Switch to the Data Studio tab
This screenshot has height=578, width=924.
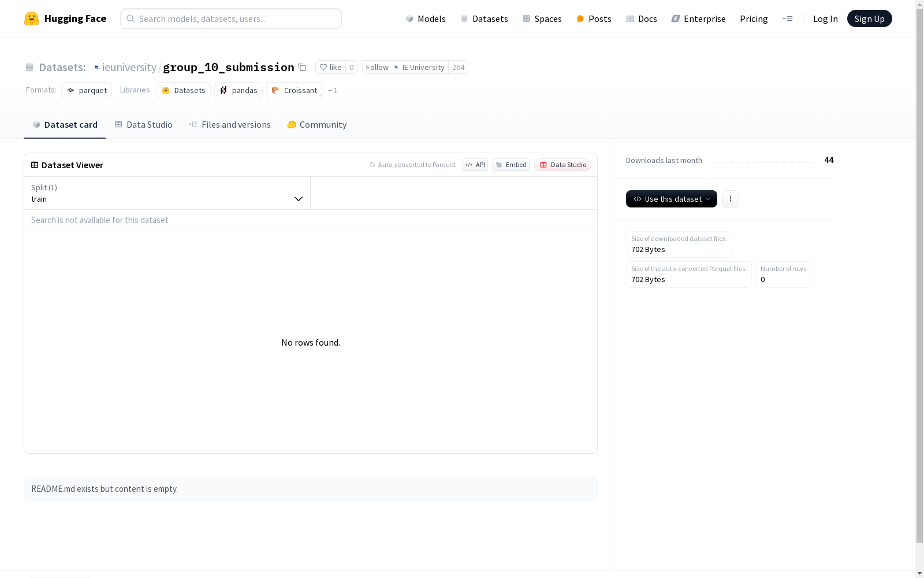click(x=144, y=124)
